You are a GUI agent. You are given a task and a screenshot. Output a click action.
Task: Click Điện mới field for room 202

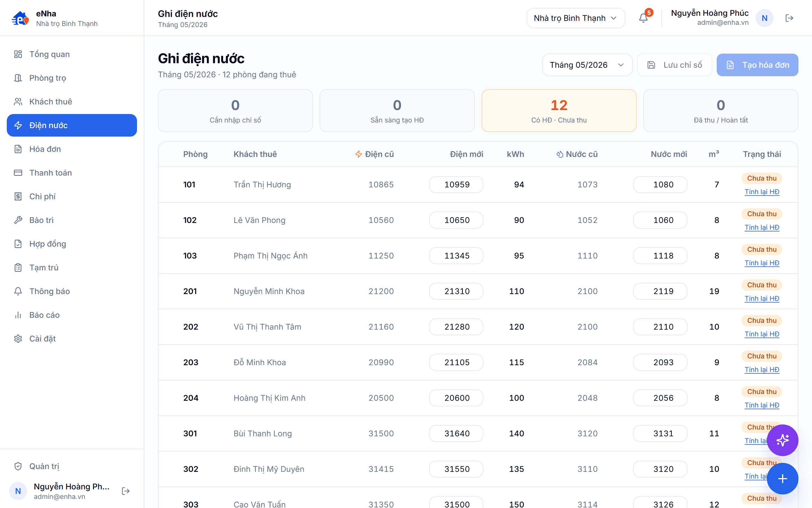click(x=456, y=327)
